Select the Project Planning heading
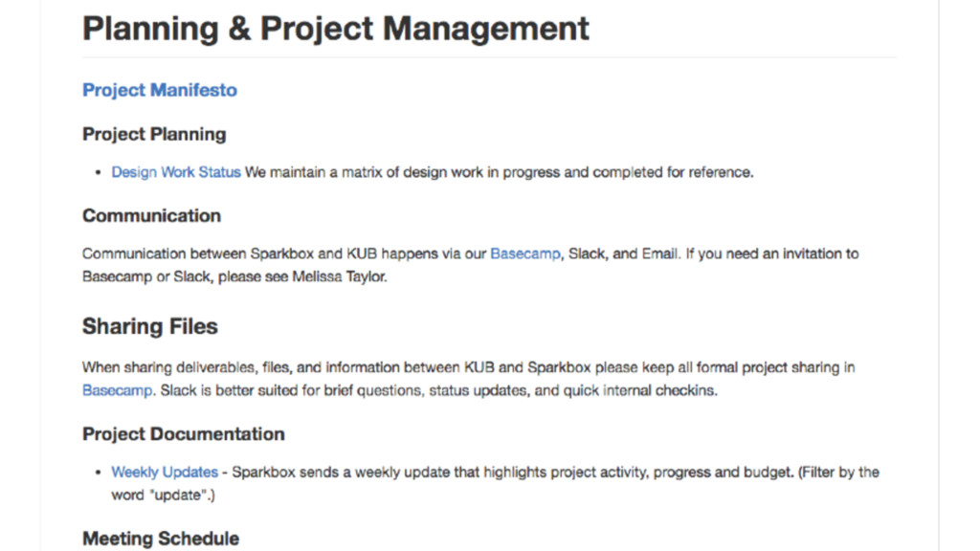980x551 pixels. (x=154, y=134)
